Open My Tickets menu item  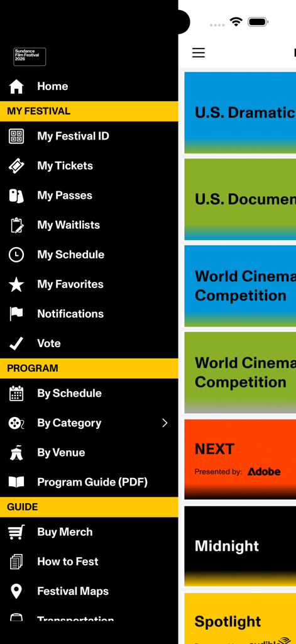pos(65,165)
